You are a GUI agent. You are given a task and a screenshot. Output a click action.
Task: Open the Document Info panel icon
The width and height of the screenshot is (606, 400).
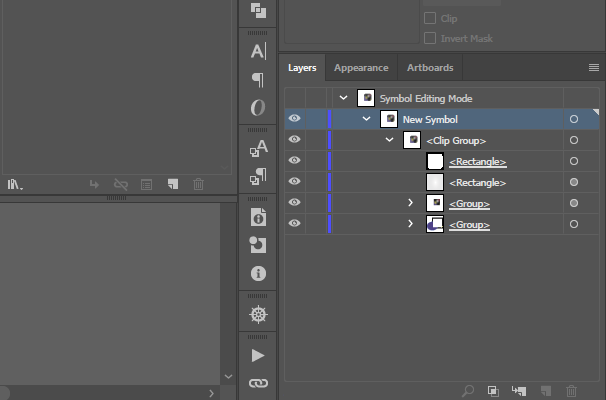258,217
